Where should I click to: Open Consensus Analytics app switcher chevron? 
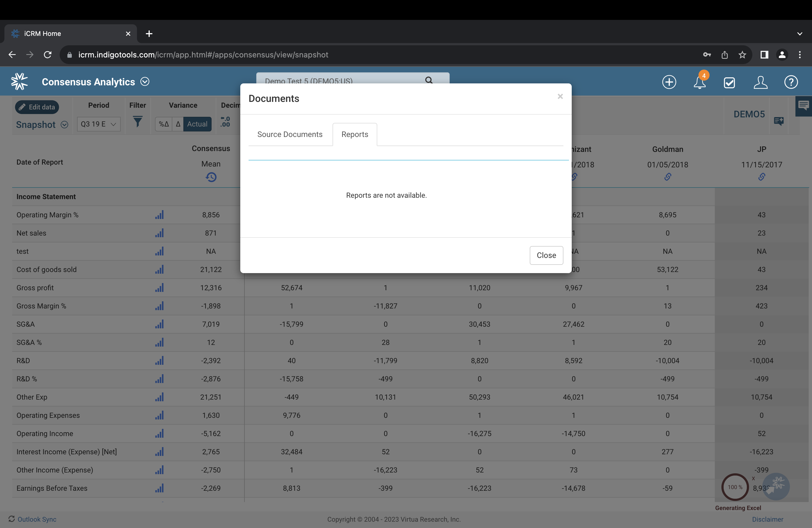145,82
